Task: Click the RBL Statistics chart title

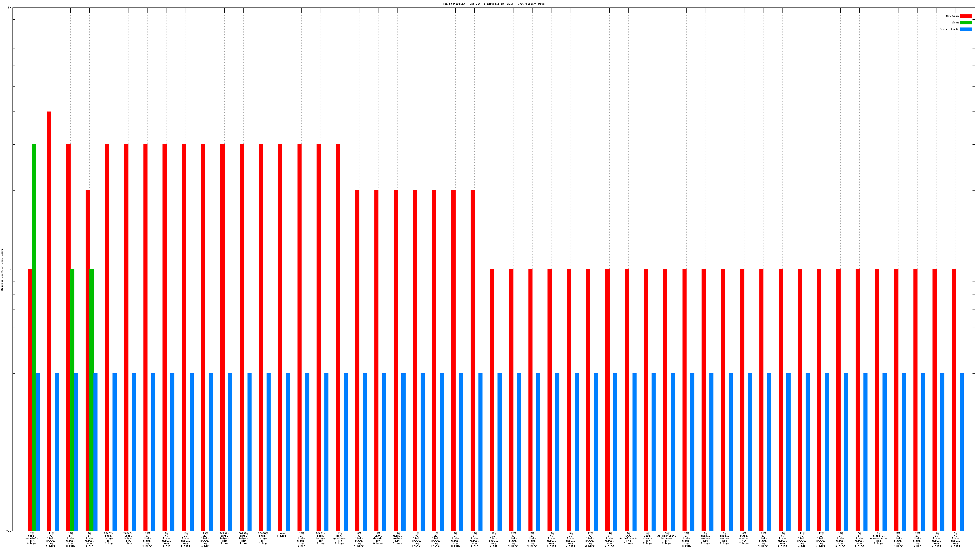Action: [493, 4]
